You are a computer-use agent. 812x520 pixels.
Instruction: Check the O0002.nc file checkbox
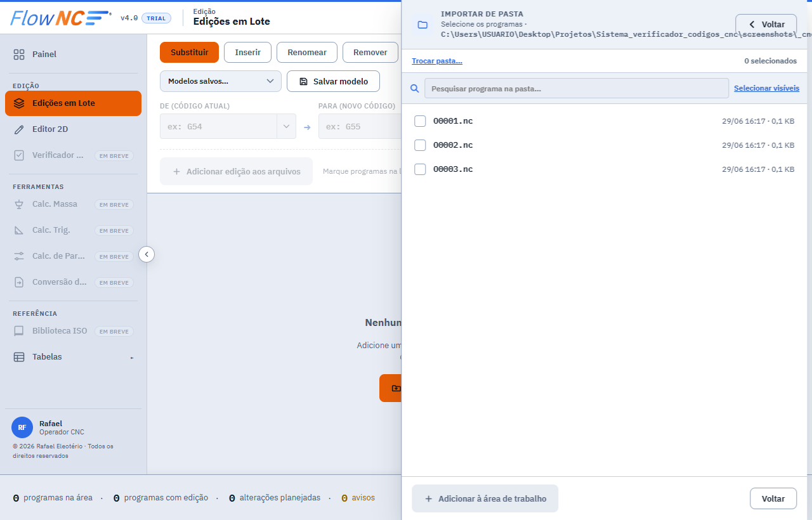pos(420,145)
